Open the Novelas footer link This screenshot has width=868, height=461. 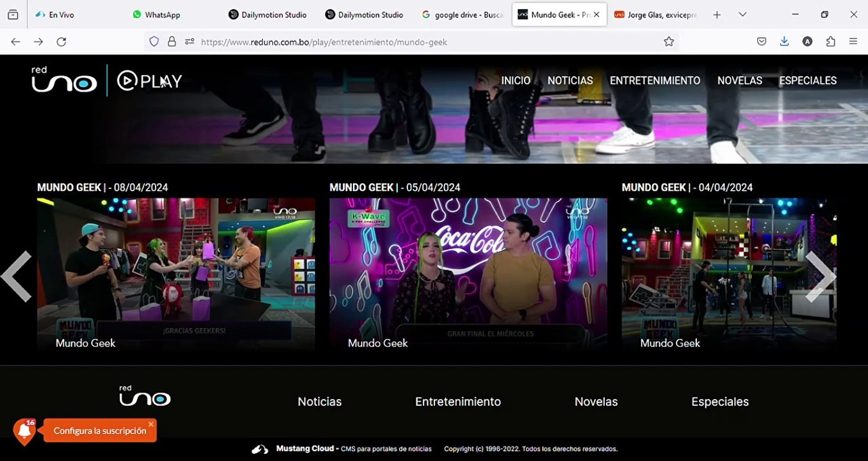pos(596,401)
